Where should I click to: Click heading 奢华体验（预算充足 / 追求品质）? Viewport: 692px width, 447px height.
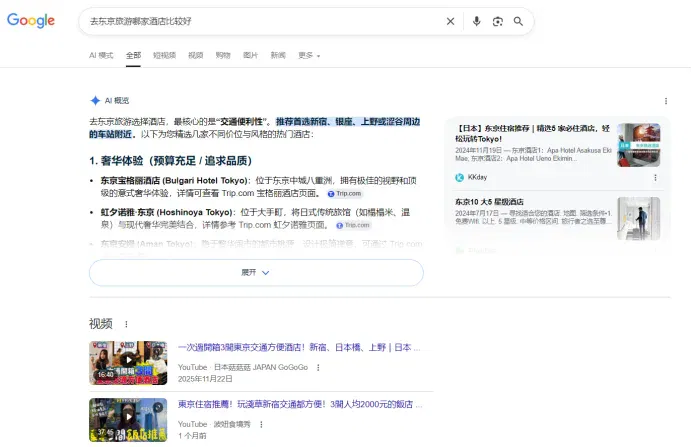click(x=170, y=161)
